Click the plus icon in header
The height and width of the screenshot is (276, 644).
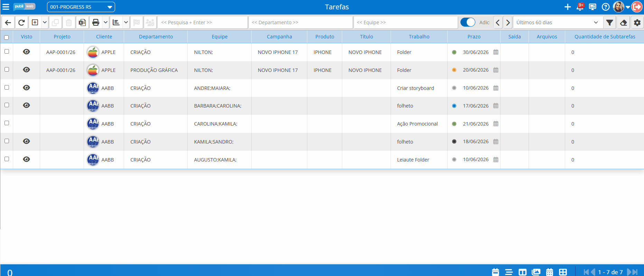coord(568,7)
